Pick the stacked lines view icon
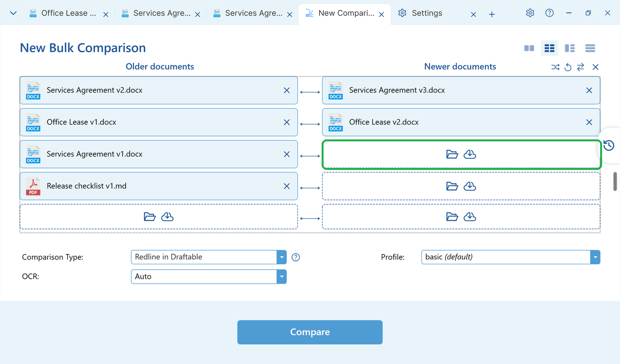 [x=590, y=48]
